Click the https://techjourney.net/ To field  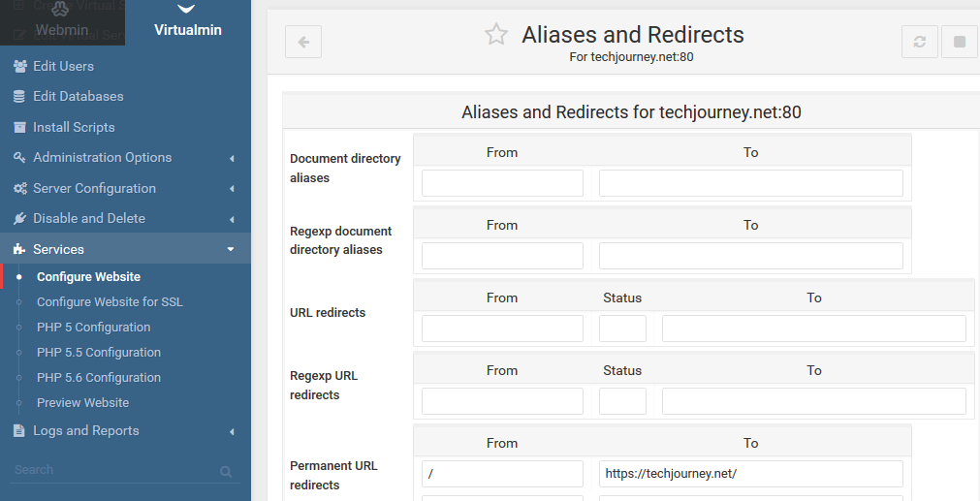(750, 474)
